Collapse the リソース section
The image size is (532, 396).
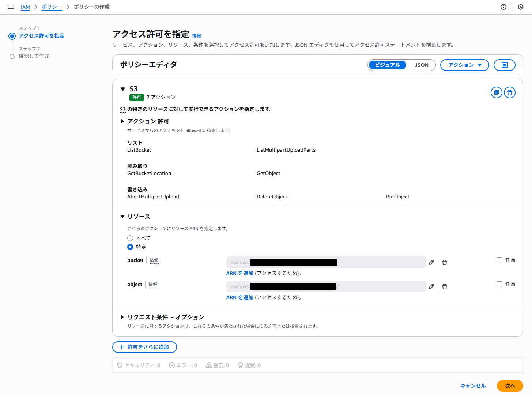point(122,217)
